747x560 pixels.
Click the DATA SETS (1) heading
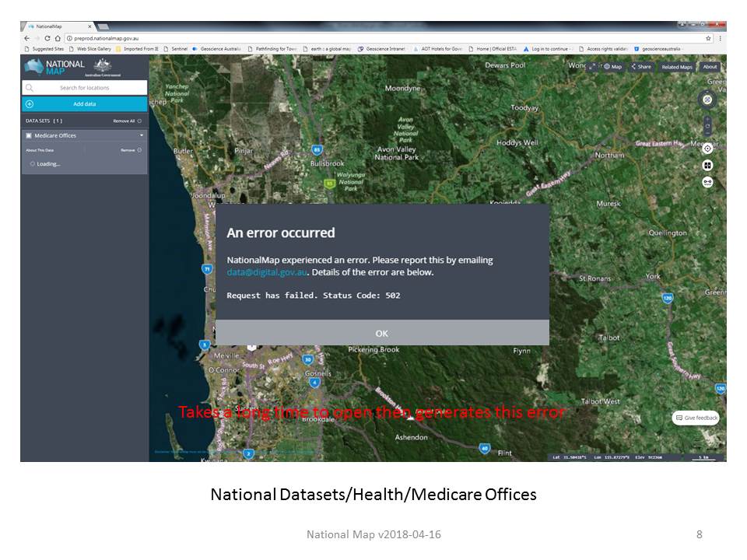[x=44, y=121]
